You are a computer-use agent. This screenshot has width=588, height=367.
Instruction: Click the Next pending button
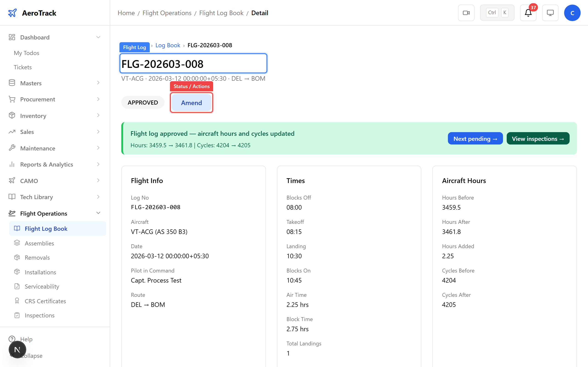coord(475,138)
